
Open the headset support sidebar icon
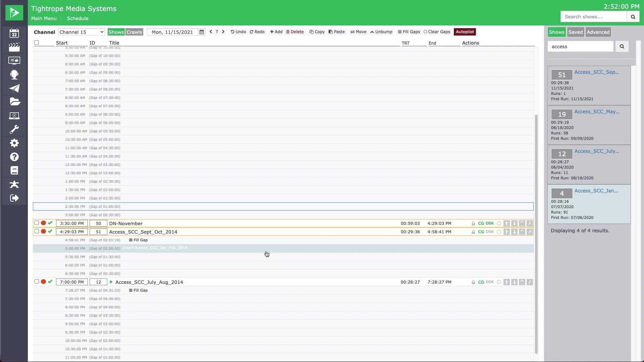(14, 74)
